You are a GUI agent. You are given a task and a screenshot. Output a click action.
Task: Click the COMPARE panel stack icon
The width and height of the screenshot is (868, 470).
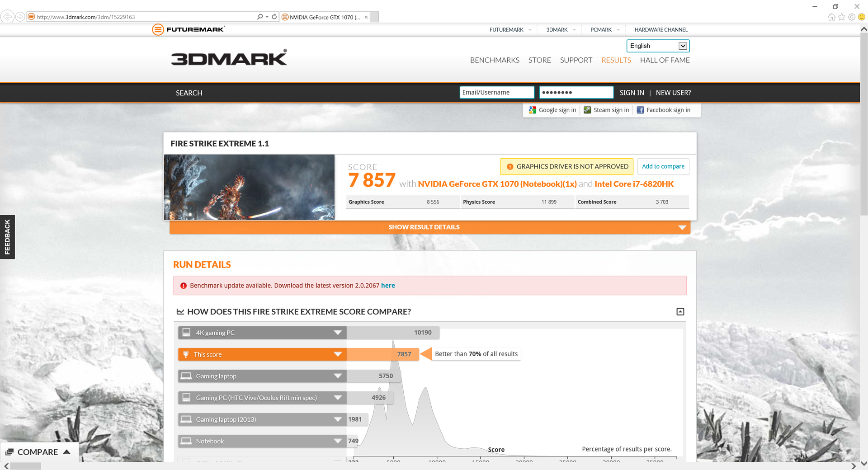(9, 452)
